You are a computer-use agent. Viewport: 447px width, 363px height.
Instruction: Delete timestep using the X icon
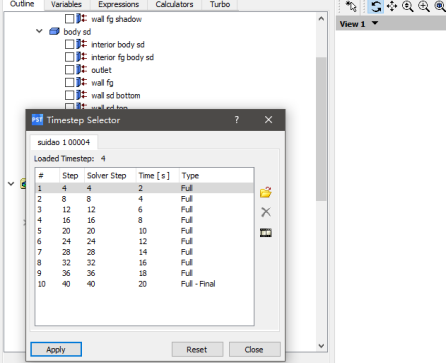pyautogui.click(x=266, y=212)
